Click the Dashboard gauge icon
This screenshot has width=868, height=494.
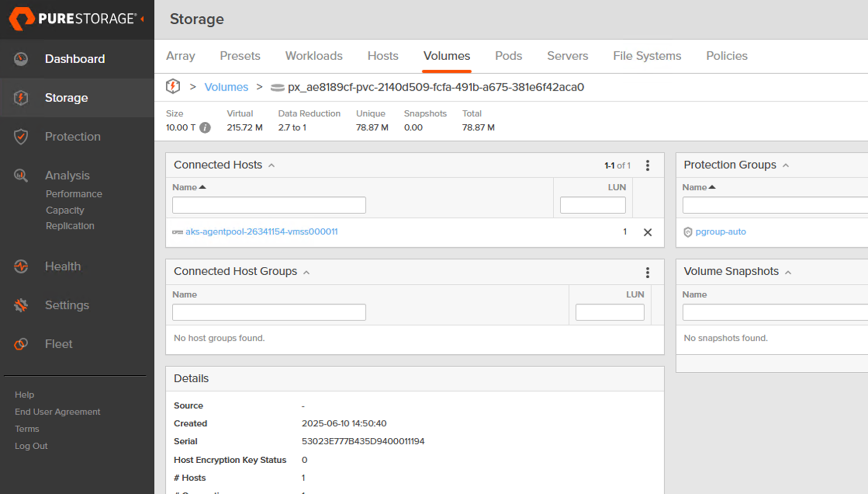[21, 59]
